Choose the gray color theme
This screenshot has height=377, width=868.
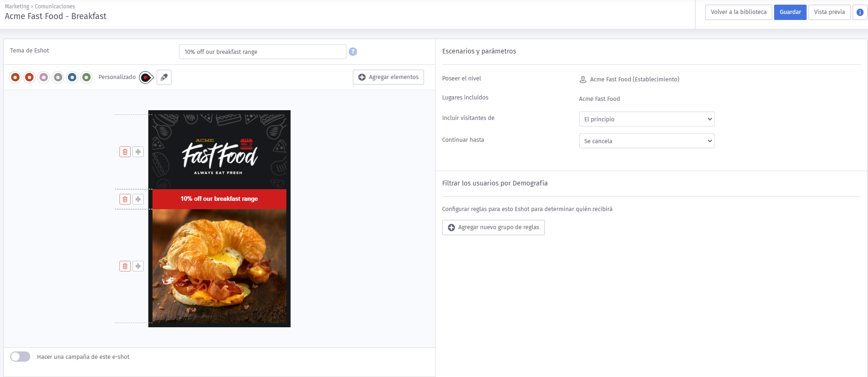(58, 77)
